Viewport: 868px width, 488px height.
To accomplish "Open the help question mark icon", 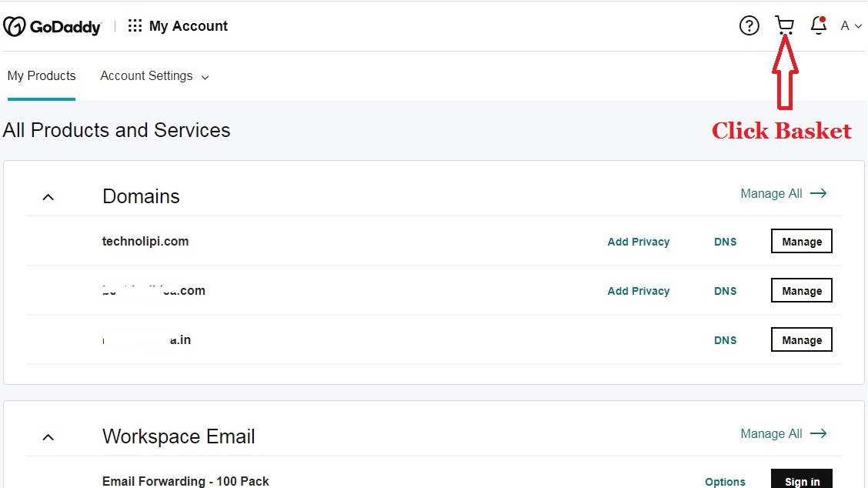I will [749, 26].
